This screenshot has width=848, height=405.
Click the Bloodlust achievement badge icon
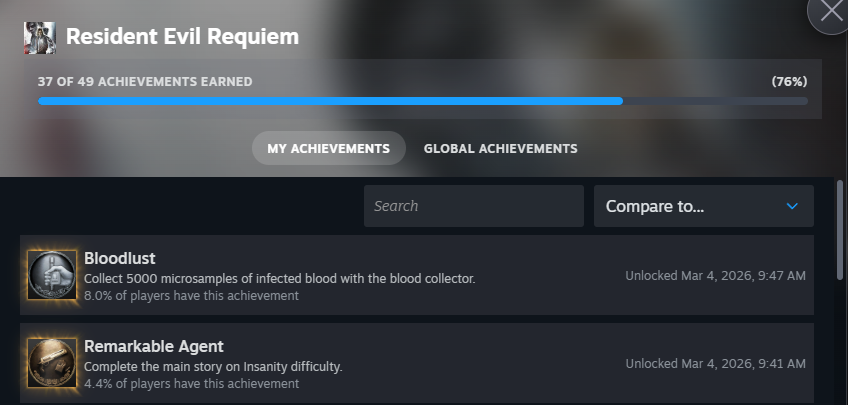52,275
